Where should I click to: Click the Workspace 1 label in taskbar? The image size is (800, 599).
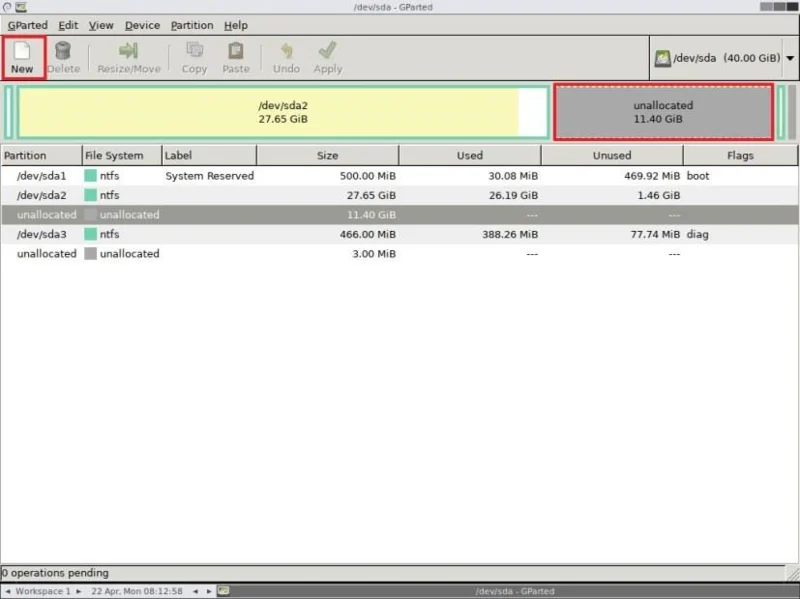(x=43, y=591)
